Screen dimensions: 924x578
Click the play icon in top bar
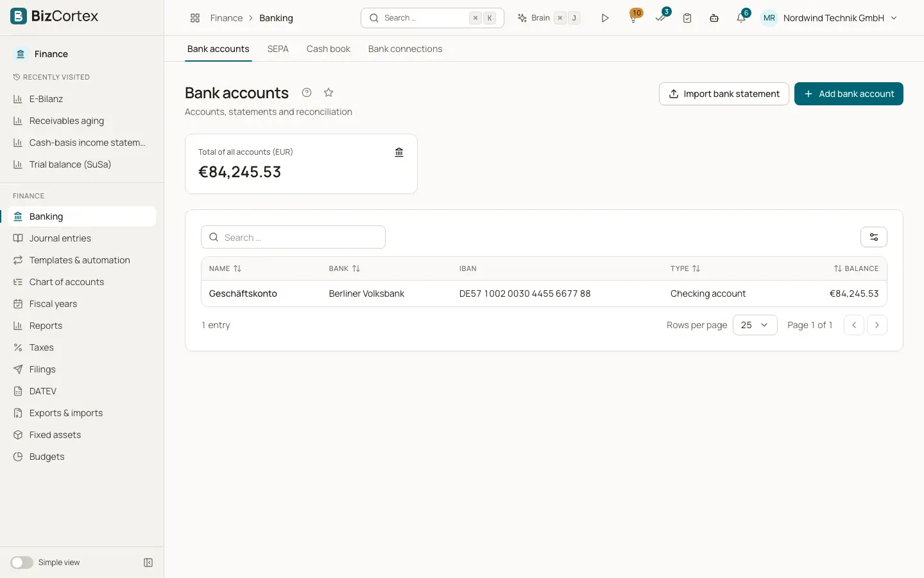pos(604,18)
